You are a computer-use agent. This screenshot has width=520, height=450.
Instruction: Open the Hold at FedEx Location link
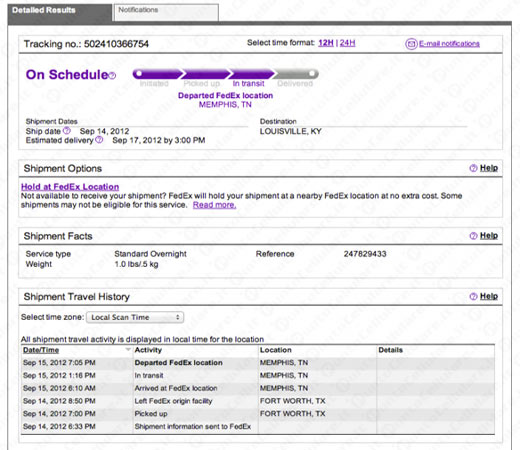70,187
